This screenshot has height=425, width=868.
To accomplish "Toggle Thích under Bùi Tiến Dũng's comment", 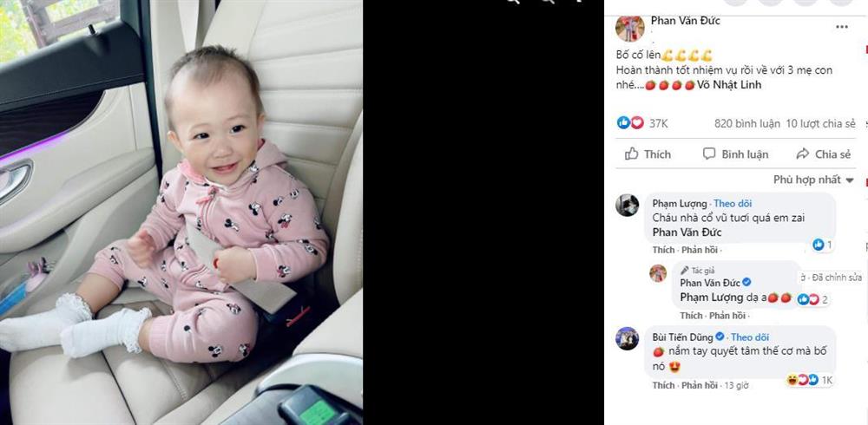I will (x=663, y=385).
